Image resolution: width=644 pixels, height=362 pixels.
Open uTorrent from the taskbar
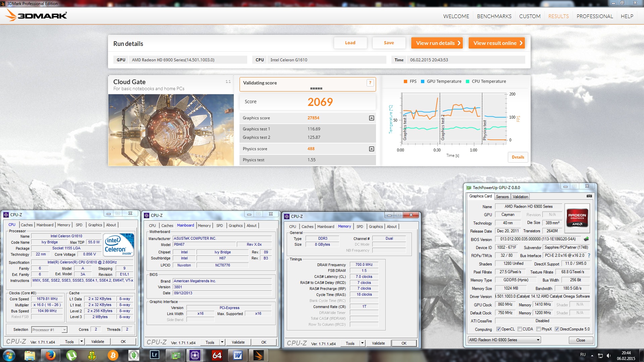pyautogui.click(x=71, y=355)
